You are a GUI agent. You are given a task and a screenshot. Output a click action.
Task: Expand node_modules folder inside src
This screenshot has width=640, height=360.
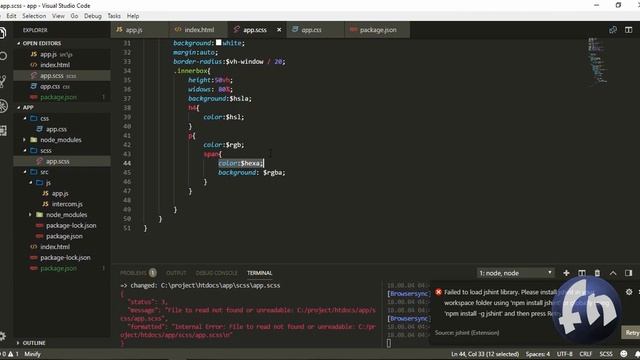(x=62, y=215)
